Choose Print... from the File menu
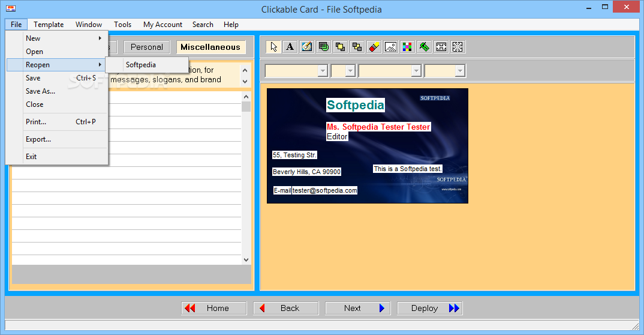Screen dimensions: 644x335 click(x=57, y=122)
